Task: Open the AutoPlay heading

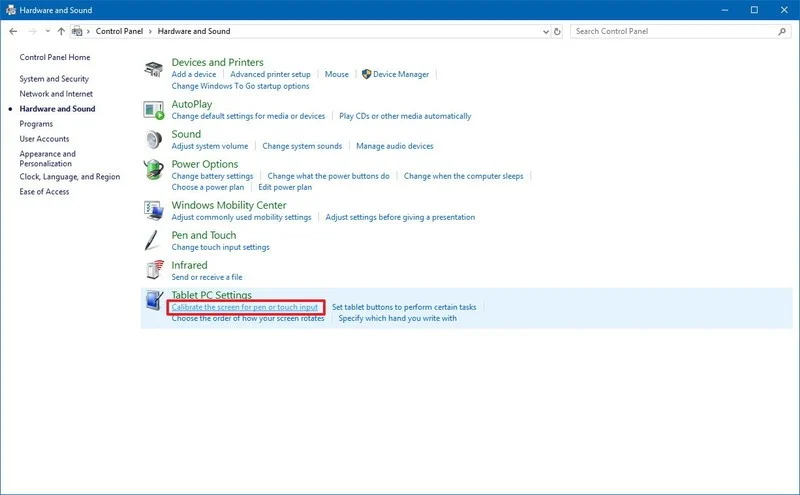Action: [x=192, y=104]
